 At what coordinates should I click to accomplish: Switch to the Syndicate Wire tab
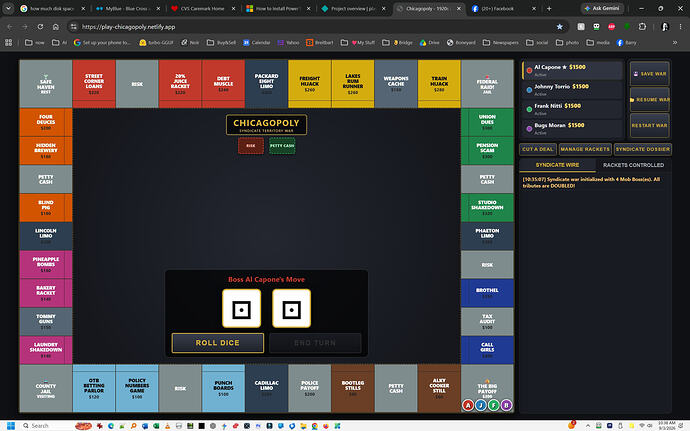[557, 165]
